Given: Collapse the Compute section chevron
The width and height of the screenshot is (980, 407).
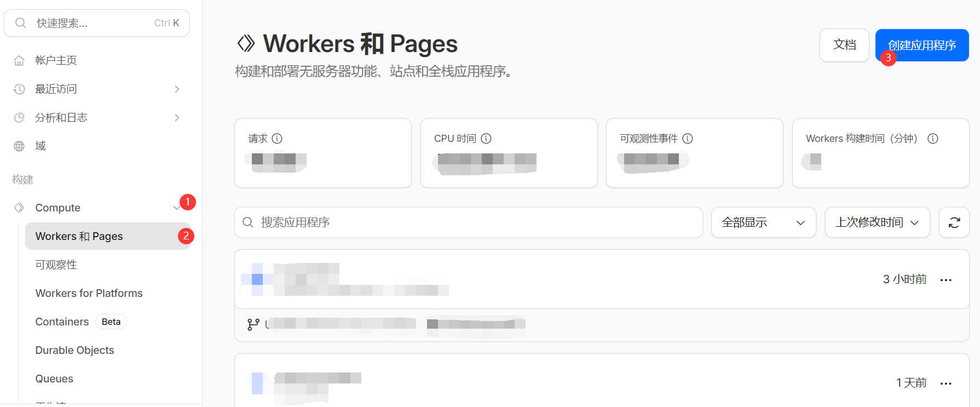Looking at the screenshot, I should tap(176, 208).
